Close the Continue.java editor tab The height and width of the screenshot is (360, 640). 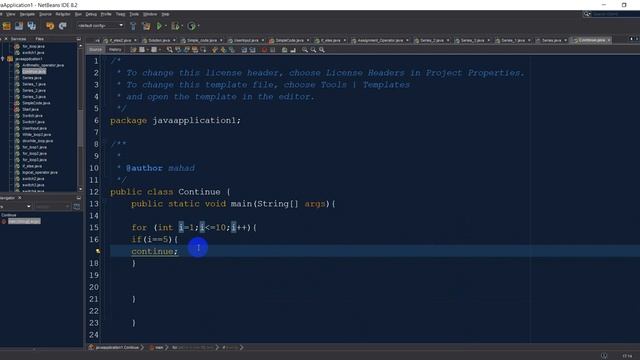tap(609, 40)
